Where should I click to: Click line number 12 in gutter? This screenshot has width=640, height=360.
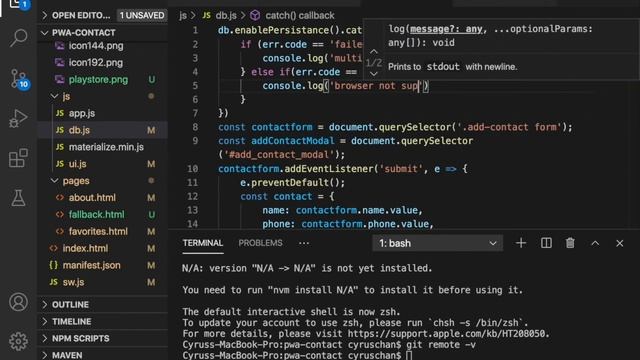click(x=192, y=196)
